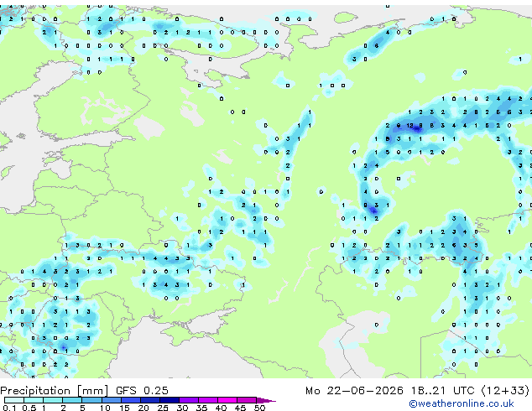Image resolution: width=532 pixels, height=411 pixels.
Task: Click the '12' precipitation value on map
Action: pos(409,126)
